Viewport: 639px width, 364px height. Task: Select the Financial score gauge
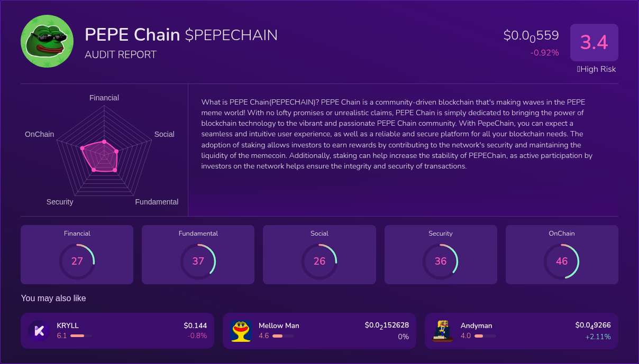(x=77, y=260)
